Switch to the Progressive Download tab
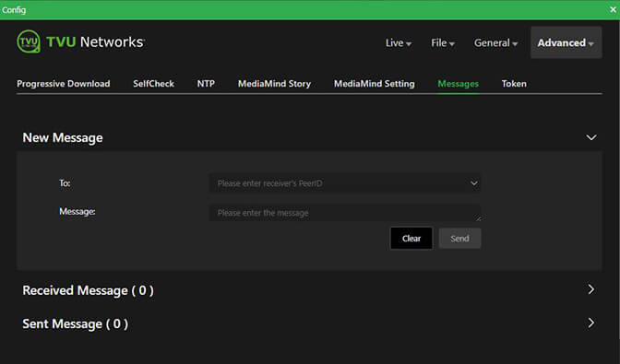620x364 pixels. click(64, 84)
